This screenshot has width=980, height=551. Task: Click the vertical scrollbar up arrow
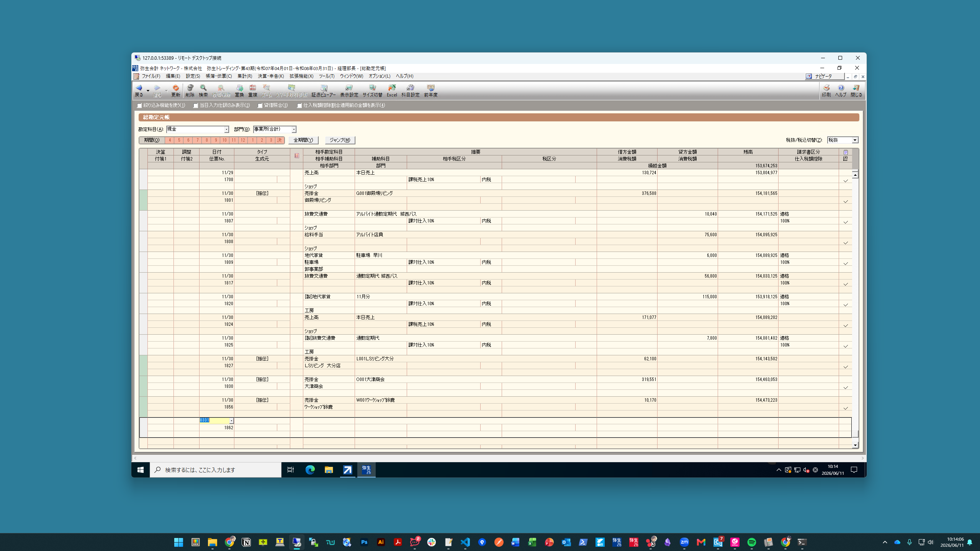pos(855,175)
